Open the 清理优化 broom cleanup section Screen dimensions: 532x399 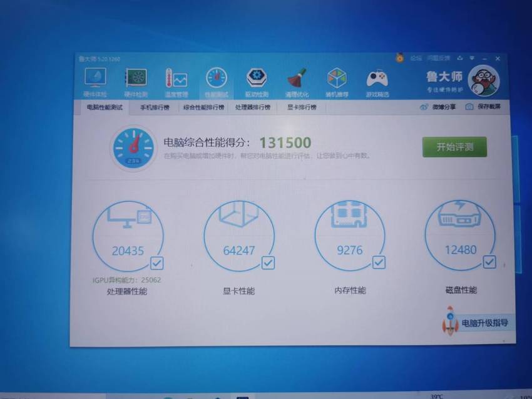pos(297,82)
